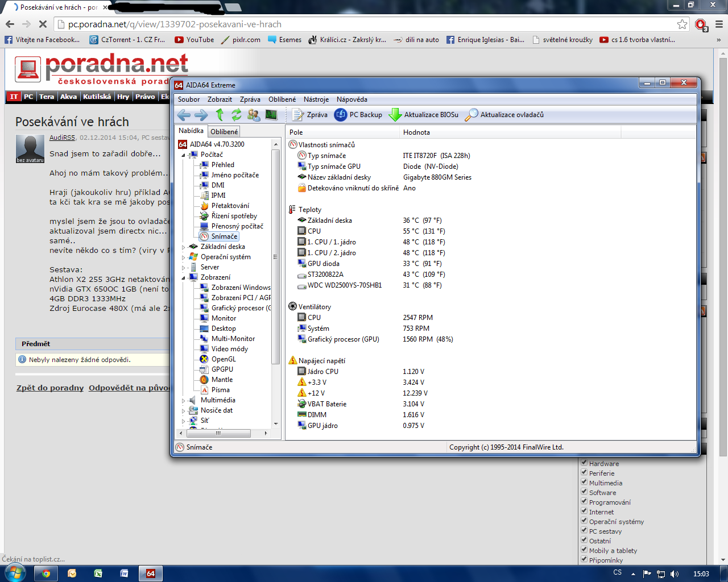
Task: Click the network icon in system tray
Action: pyautogui.click(x=661, y=573)
